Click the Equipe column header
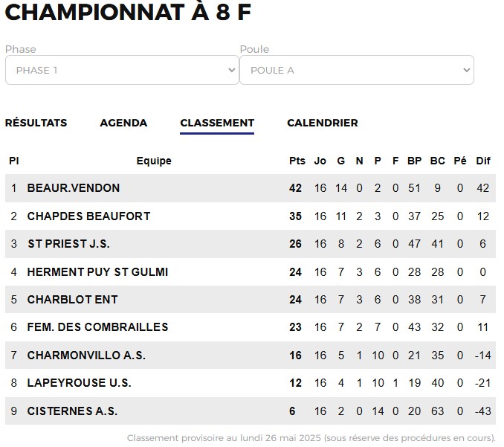 tap(154, 161)
